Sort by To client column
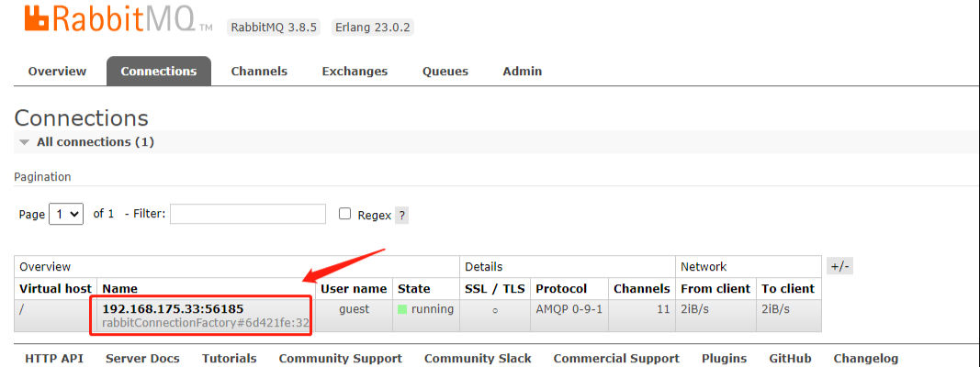Screen dimensions: 980x367 click(788, 289)
